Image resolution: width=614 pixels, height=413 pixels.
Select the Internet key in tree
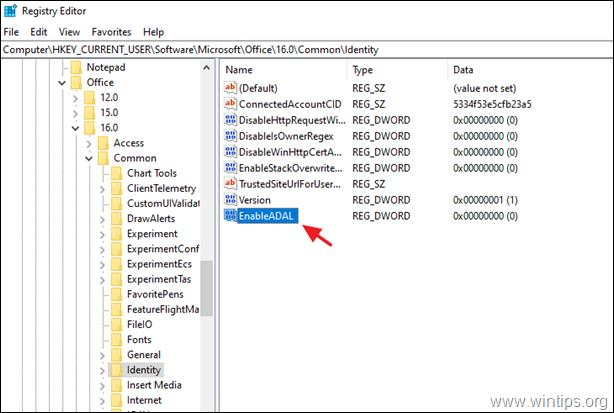pyautogui.click(x=144, y=400)
